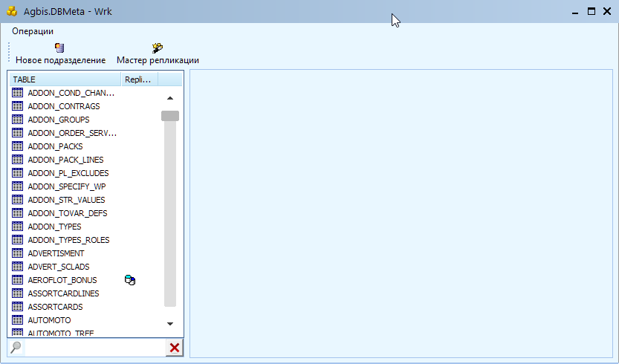
Task: Click table icon next to ADDON_STR_VALUES
Action: [17, 200]
